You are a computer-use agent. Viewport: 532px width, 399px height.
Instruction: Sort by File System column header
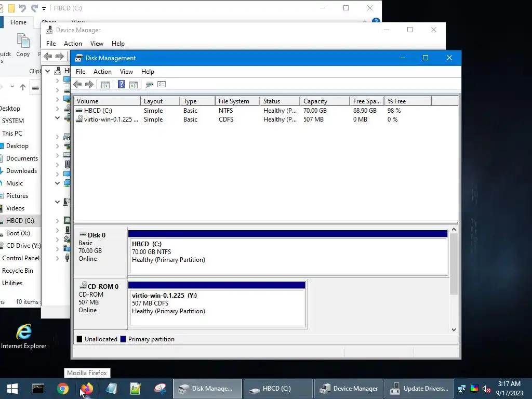[x=237, y=101]
